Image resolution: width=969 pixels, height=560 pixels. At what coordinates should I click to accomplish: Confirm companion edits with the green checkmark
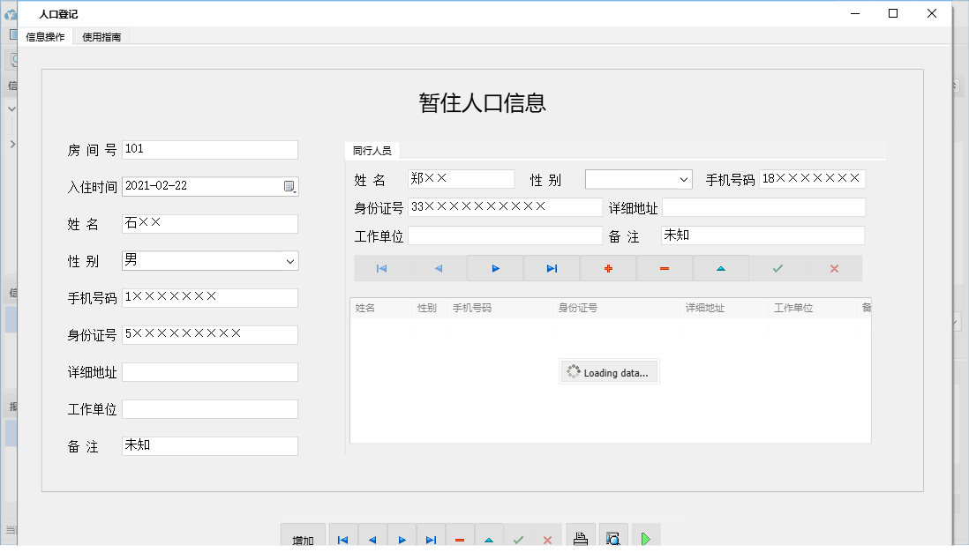[777, 268]
